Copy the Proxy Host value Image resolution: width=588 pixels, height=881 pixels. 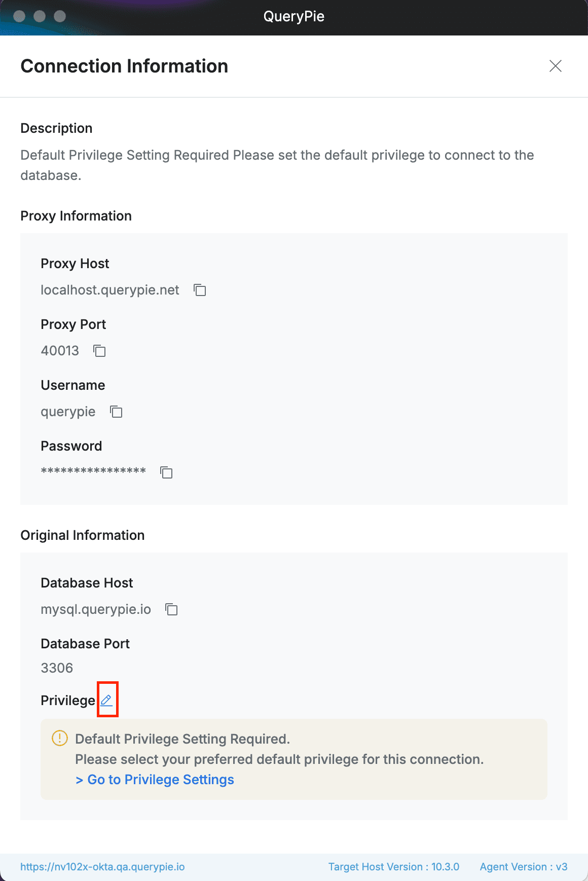[x=200, y=290]
